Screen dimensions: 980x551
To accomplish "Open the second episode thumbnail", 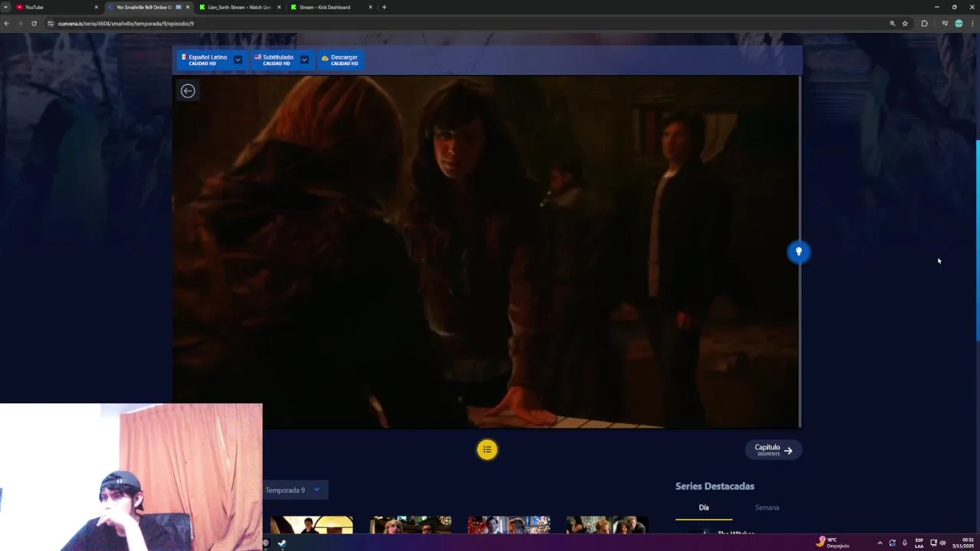I will click(410, 525).
